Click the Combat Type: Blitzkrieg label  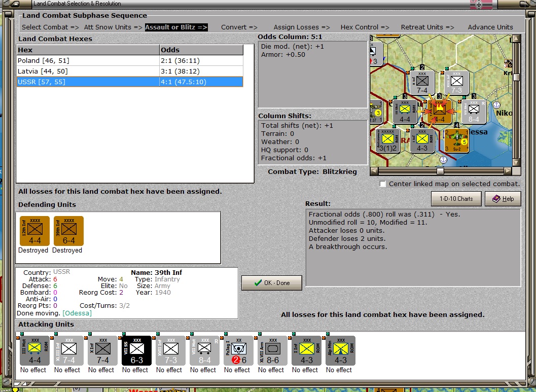pos(312,172)
